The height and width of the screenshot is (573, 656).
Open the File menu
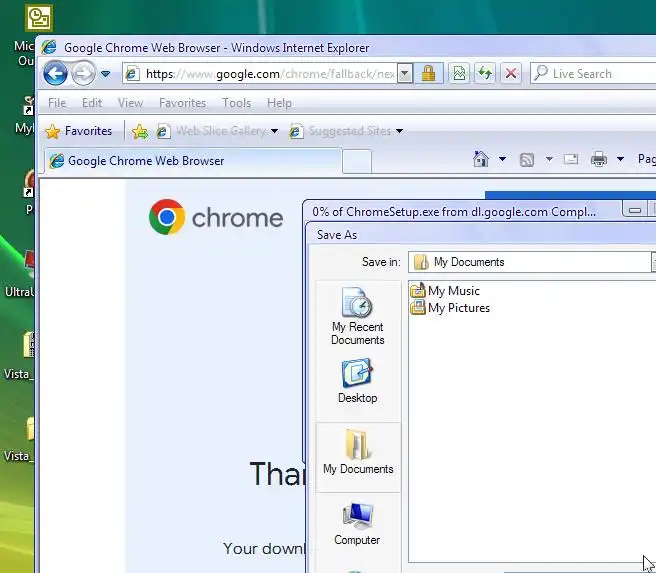click(57, 103)
